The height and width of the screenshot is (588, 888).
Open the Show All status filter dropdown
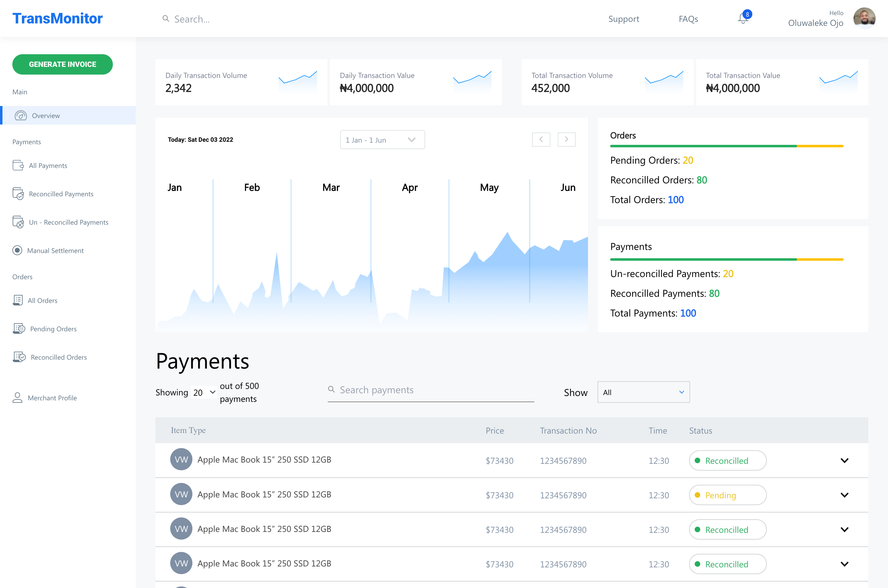point(643,392)
